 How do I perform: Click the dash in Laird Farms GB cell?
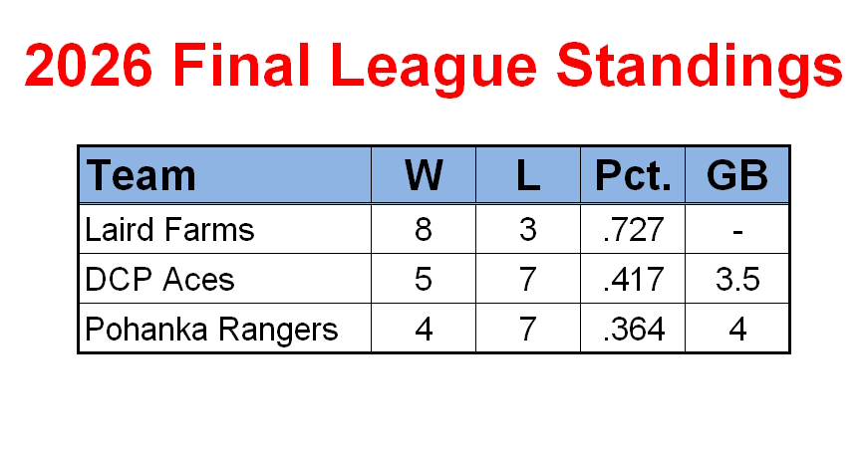(x=736, y=229)
